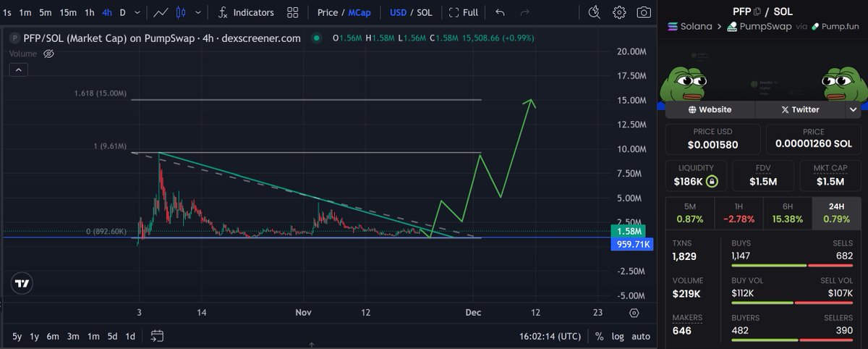Open the timezone 16:02:14 (UTC) menu

(550, 336)
